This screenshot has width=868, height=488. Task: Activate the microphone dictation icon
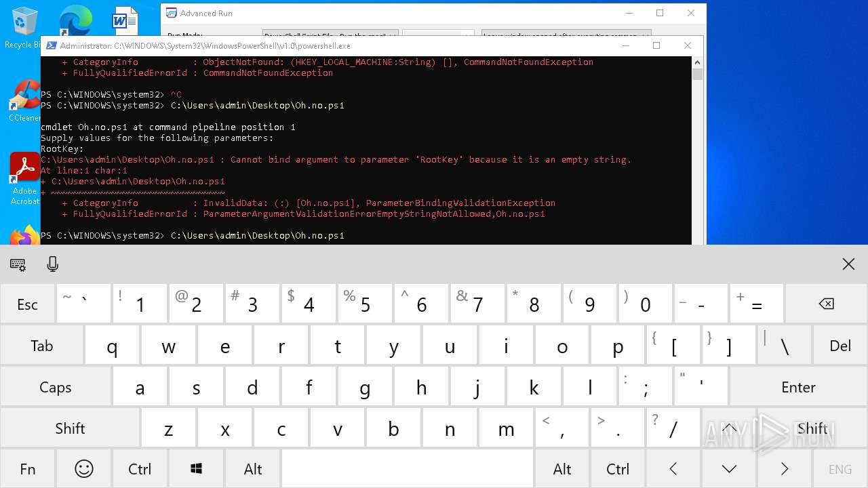tap(53, 265)
